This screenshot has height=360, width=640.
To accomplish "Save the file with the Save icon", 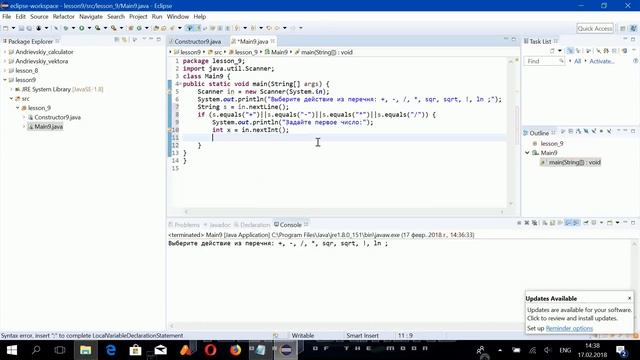I will click(21, 28).
